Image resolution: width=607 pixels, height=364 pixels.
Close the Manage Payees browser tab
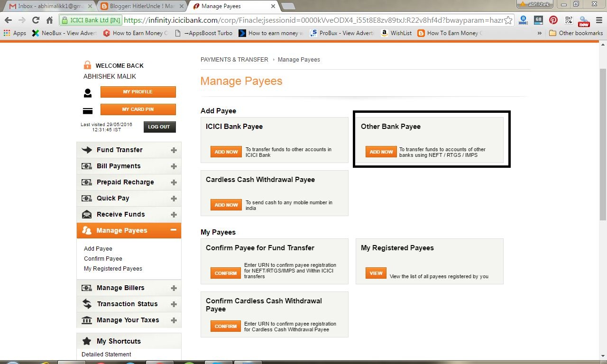[x=273, y=6]
